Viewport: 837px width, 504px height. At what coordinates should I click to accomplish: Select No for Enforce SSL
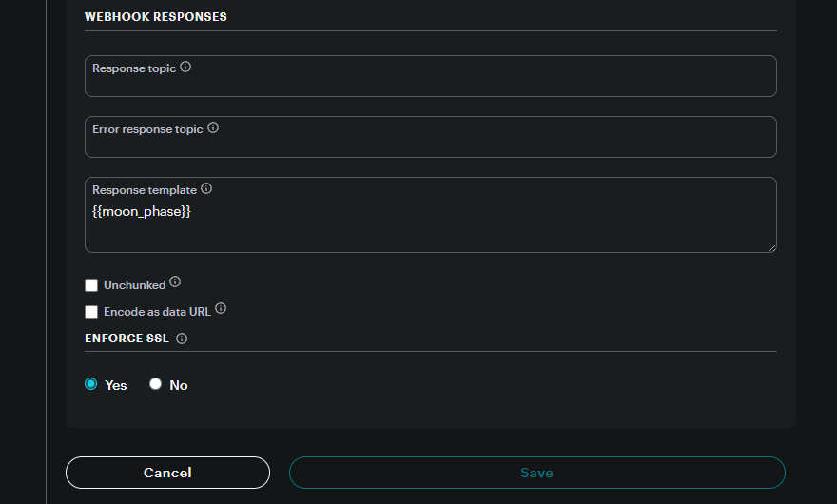(x=155, y=384)
